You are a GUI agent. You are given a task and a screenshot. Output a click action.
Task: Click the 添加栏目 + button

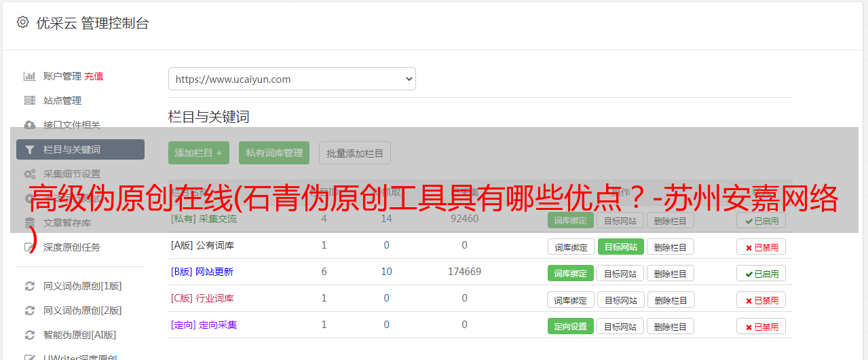tap(199, 153)
